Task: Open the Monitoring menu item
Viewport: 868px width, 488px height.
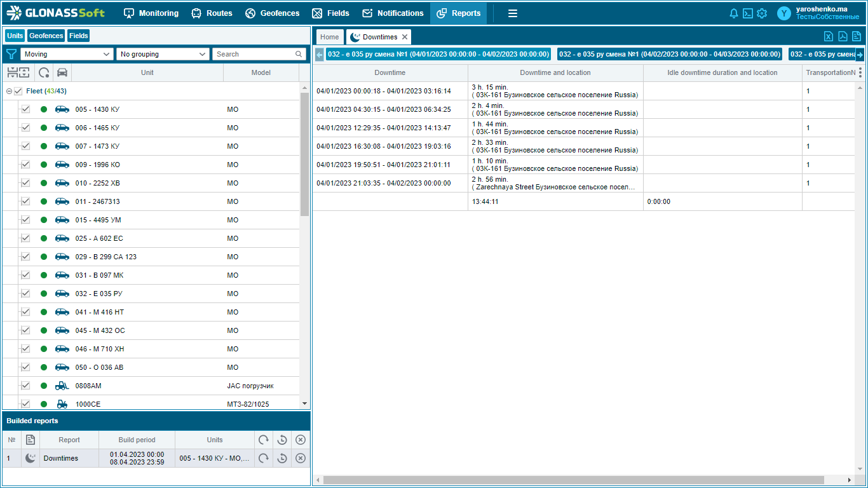Action: 151,13
